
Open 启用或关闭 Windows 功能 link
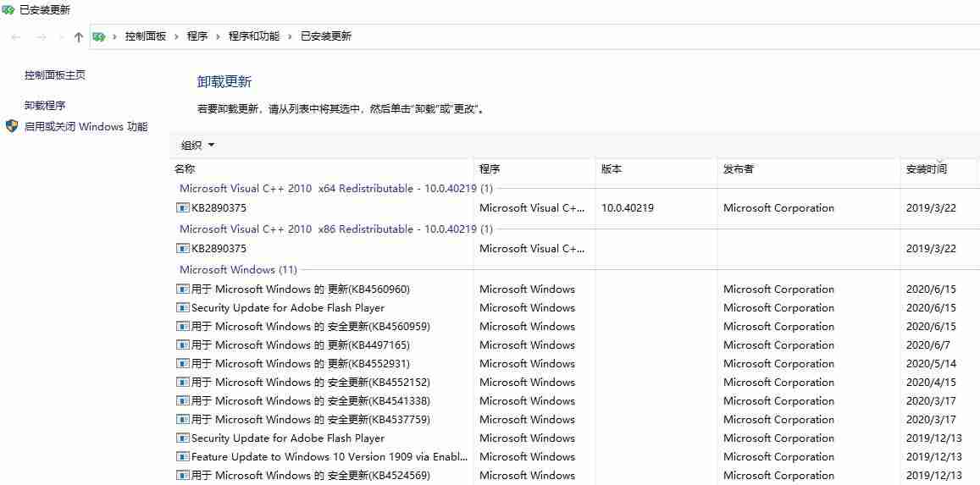pyautogui.click(x=86, y=127)
